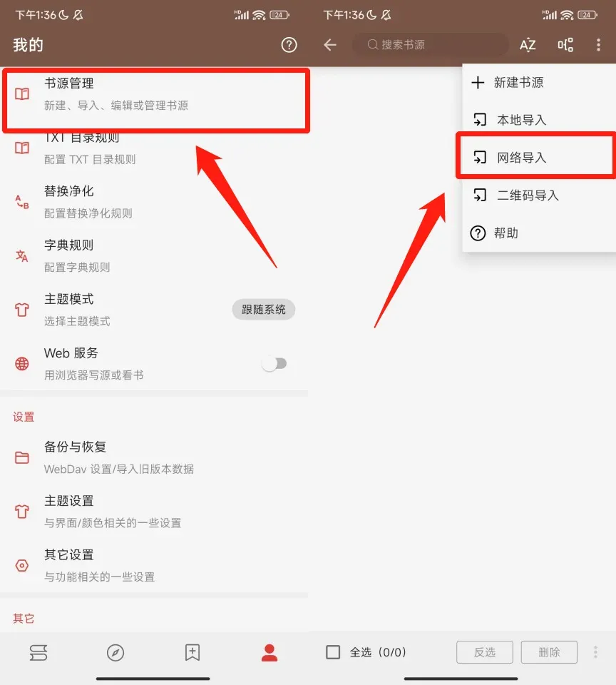Viewport: 616px width, 685px height.
Task: Click the right screen's battery indicator
Action: click(x=587, y=15)
